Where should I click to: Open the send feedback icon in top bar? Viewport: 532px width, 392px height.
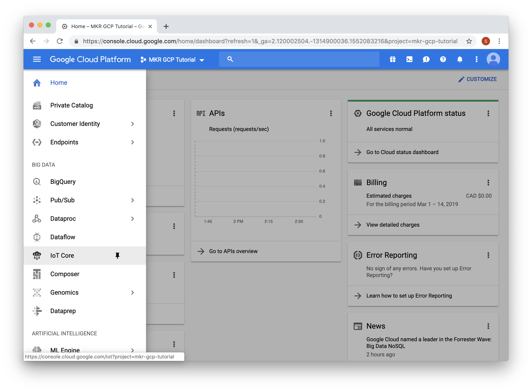pyautogui.click(x=426, y=59)
